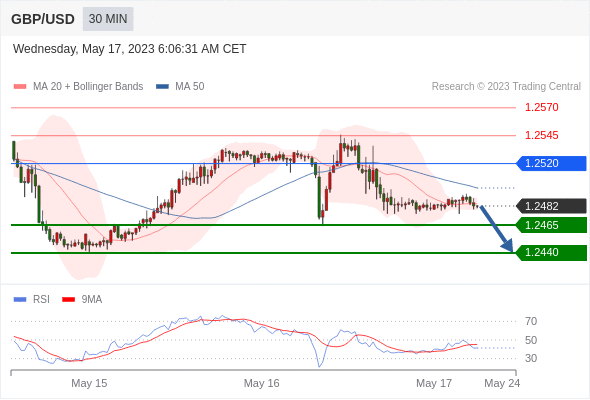The height and width of the screenshot is (400, 590).
Task: Click the red 1.2570 resistance label
Action: (x=541, y=107)
